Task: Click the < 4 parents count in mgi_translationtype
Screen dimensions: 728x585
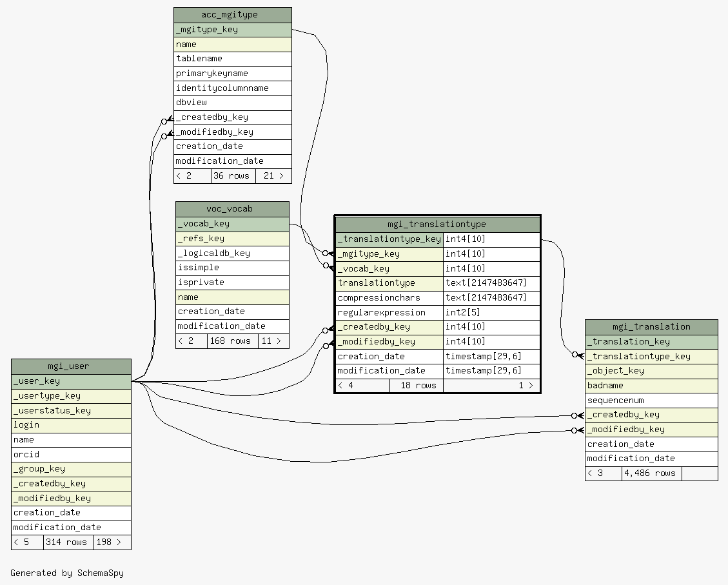Action: [362, 386]
